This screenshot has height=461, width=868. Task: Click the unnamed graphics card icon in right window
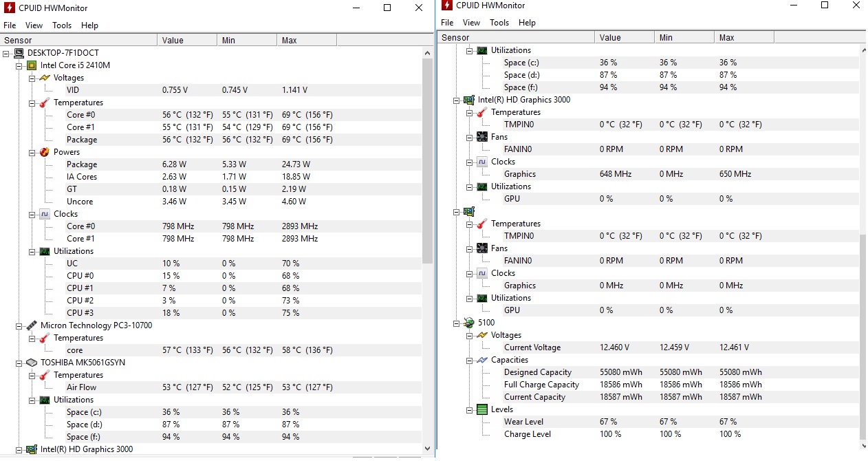coord(469,211)
